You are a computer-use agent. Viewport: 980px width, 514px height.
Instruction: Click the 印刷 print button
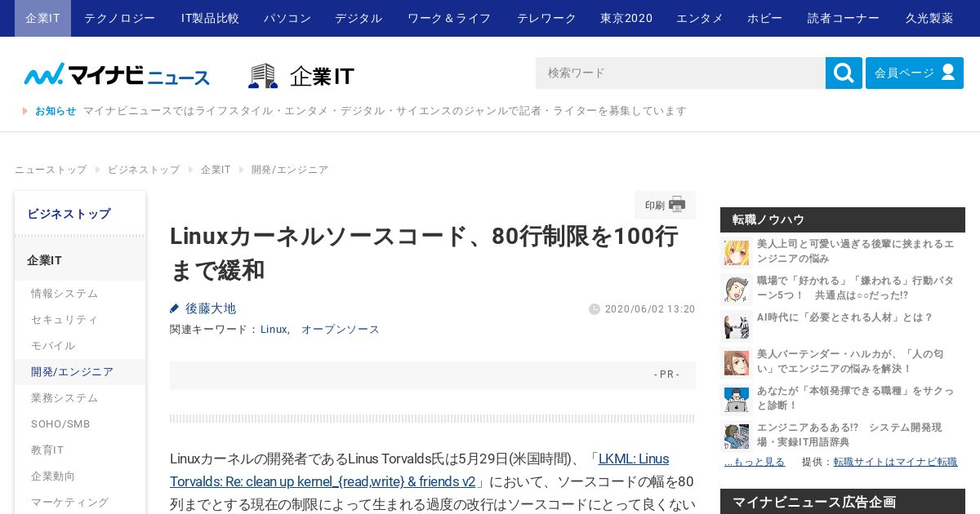pyautogui.click(x=665, y=205)
